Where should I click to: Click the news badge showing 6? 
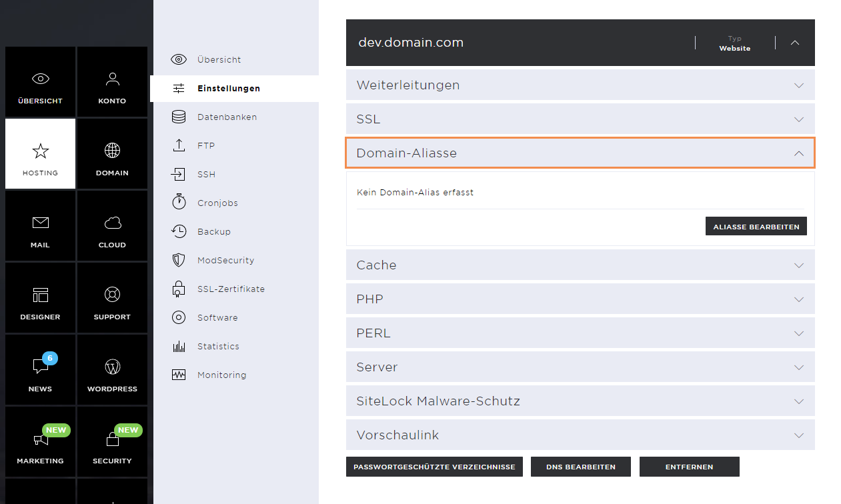click(50, 358)
